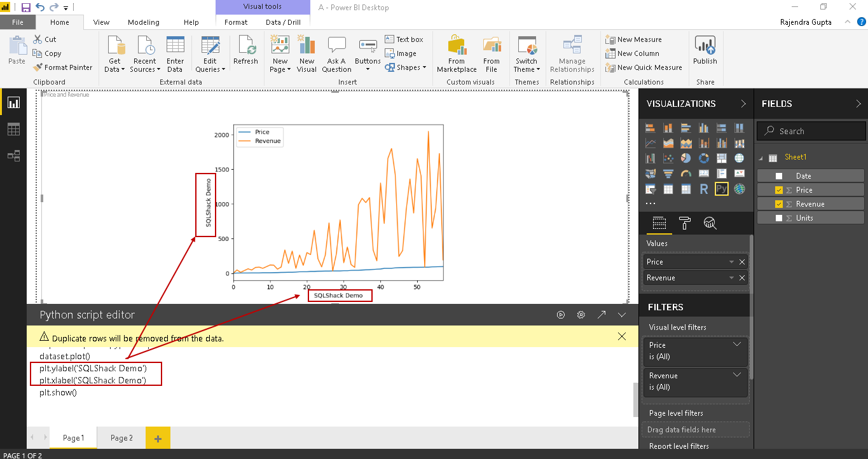Uncheck the Revenue field checkbox
This screenshot has height=459, width=868.
pyautogui.click(x=779, y=204)
